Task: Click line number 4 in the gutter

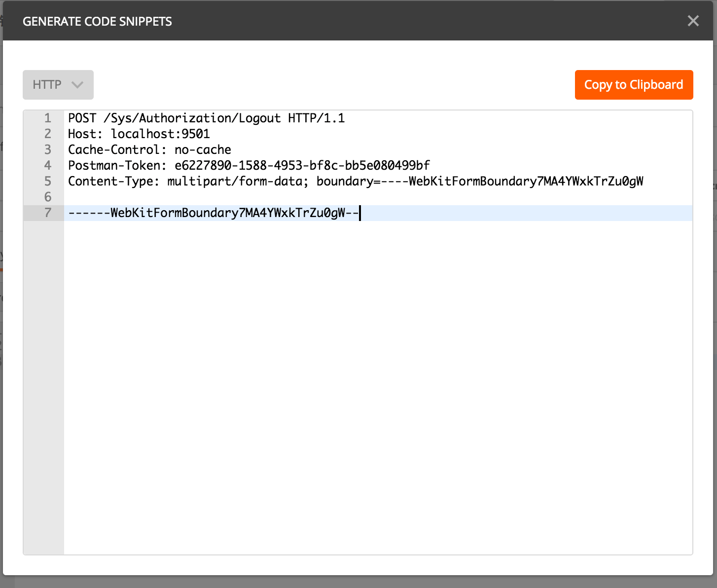Action: point(47,165)
